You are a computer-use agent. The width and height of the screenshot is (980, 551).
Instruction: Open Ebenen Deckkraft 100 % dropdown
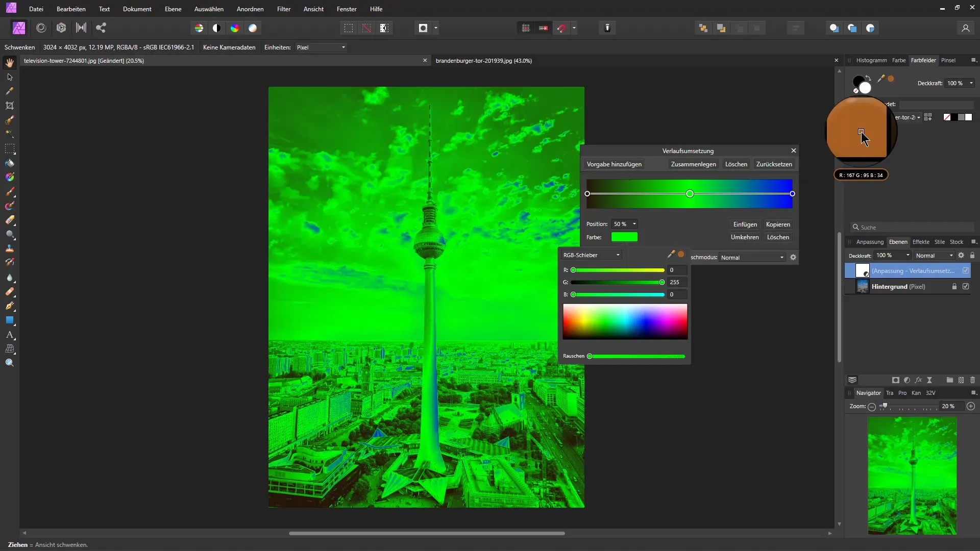pos(892,256)
